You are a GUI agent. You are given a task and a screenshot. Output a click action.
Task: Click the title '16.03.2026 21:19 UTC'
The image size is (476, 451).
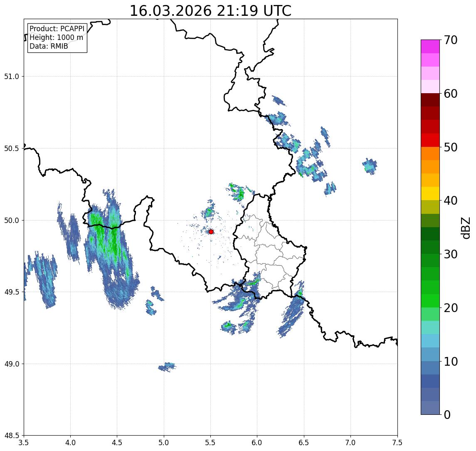point(210,11)
